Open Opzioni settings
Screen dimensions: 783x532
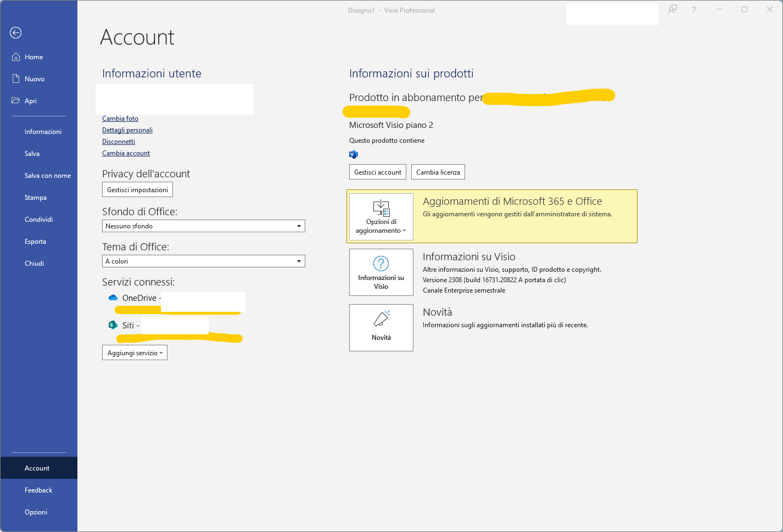tap(39, 512)
